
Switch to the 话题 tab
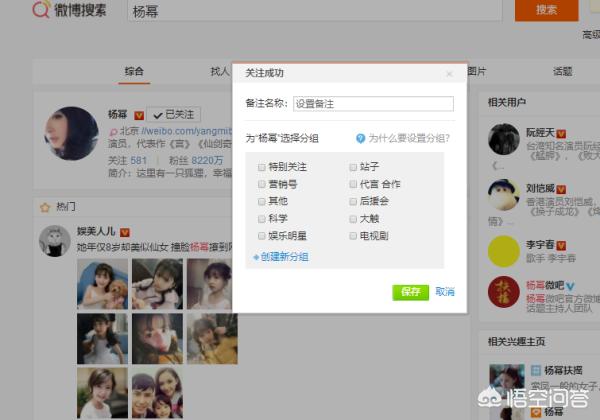562,71
